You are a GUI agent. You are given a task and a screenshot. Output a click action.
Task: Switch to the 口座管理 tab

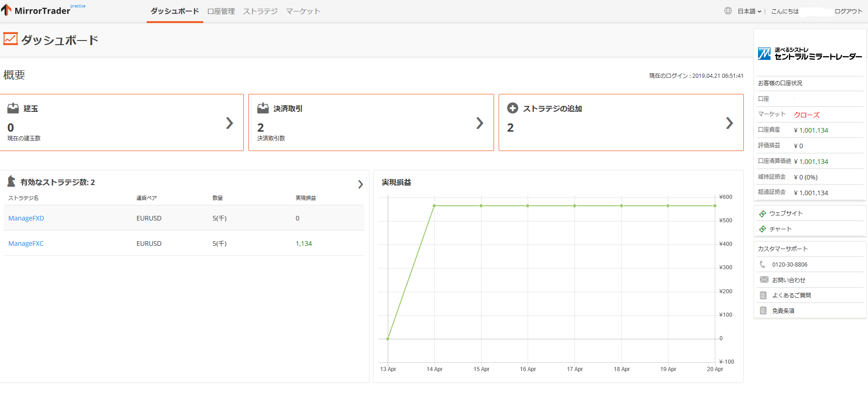[x=221, y=12]
